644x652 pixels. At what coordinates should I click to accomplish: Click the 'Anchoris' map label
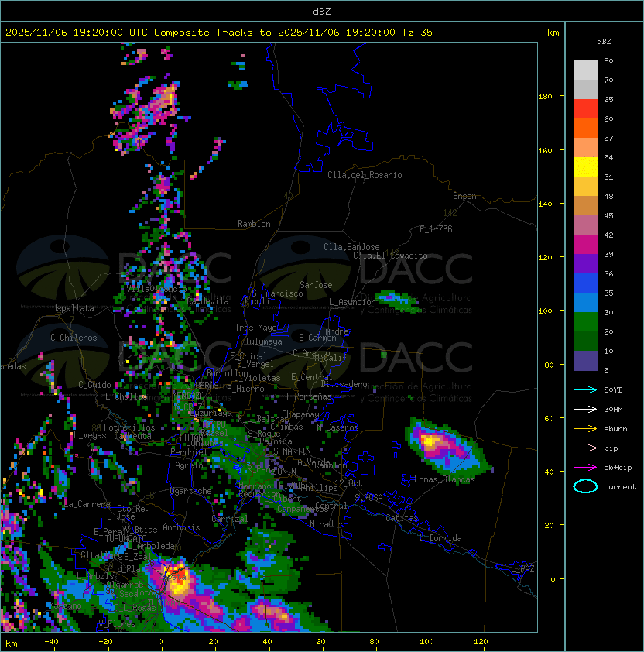[181, 527]
